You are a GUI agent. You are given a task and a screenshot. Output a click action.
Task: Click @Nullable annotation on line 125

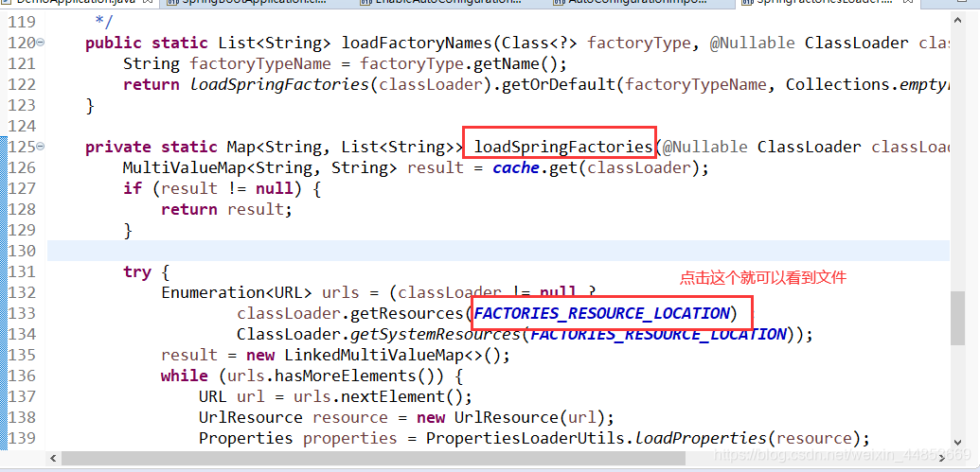(x=705, y=147)
